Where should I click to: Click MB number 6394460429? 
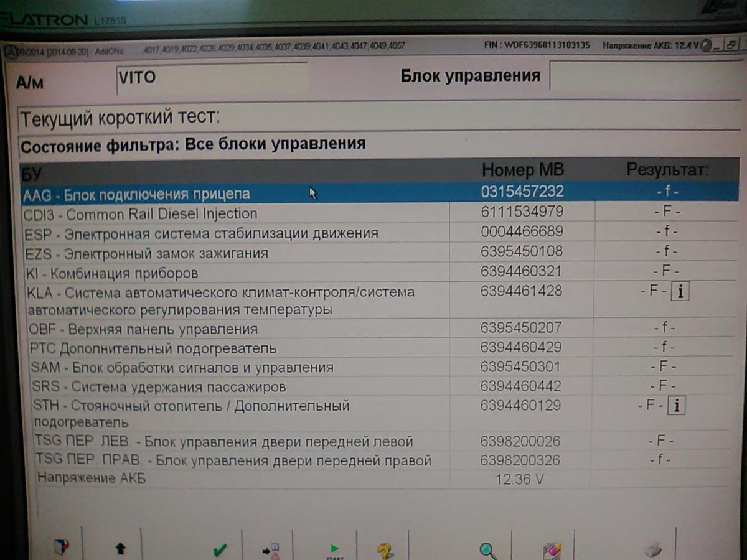(521, 347)
